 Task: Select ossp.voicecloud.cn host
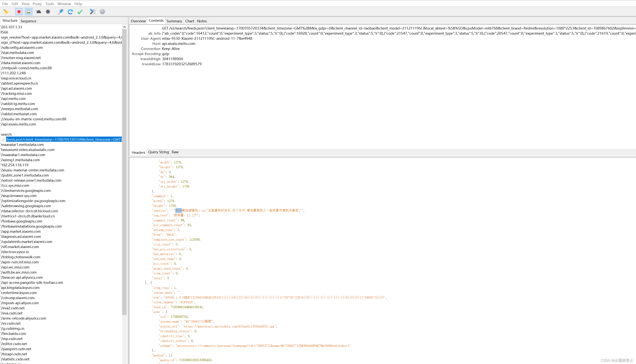[x=16, y=78]
